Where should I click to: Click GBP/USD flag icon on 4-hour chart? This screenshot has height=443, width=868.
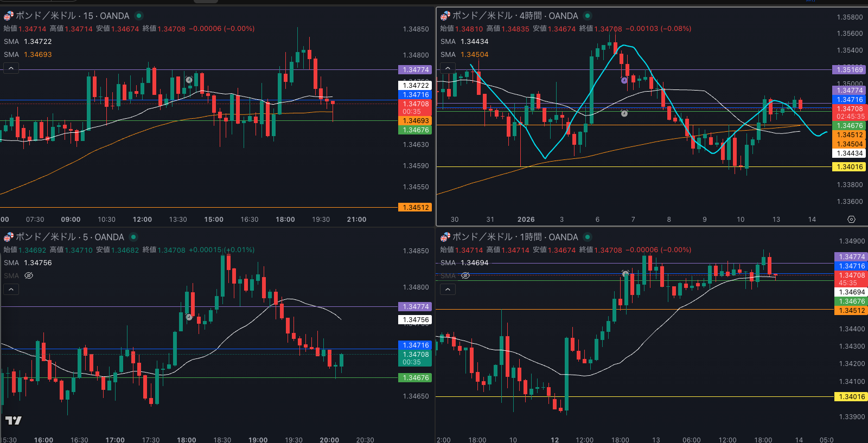(x=445, y=16)
